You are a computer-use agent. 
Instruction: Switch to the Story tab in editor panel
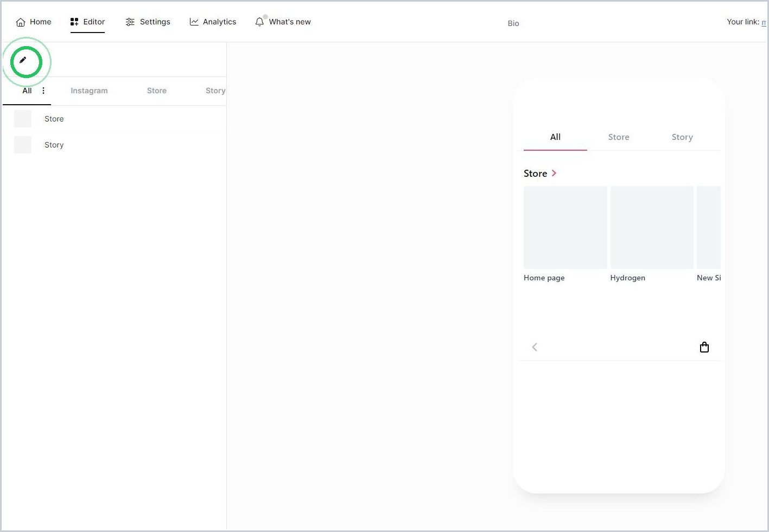click(215, 91)
